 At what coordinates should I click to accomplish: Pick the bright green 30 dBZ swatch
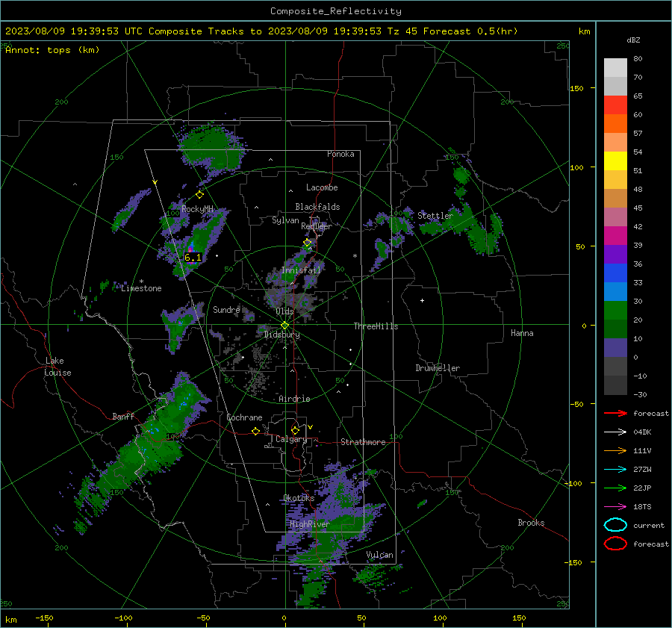tap(615, 310)
